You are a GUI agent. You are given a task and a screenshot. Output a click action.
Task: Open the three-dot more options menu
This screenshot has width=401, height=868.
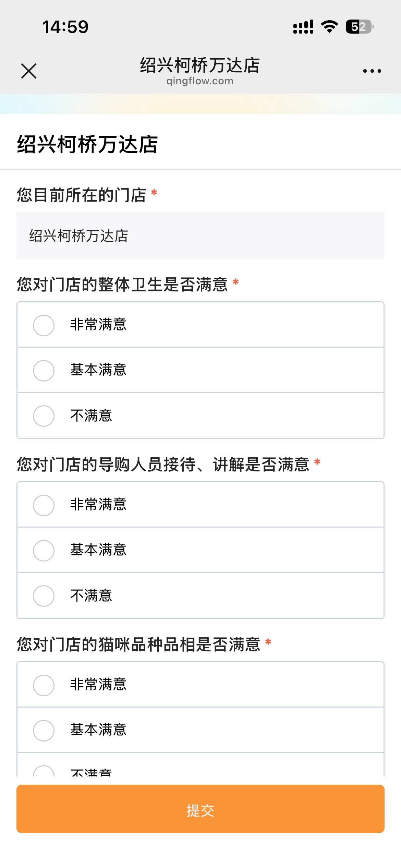click(x=372, y=71)
